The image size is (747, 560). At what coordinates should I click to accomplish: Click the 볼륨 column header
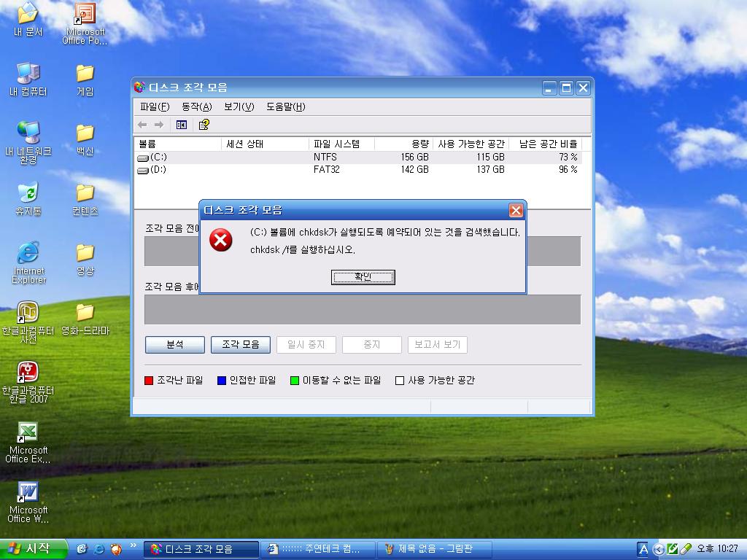[179, 144]
